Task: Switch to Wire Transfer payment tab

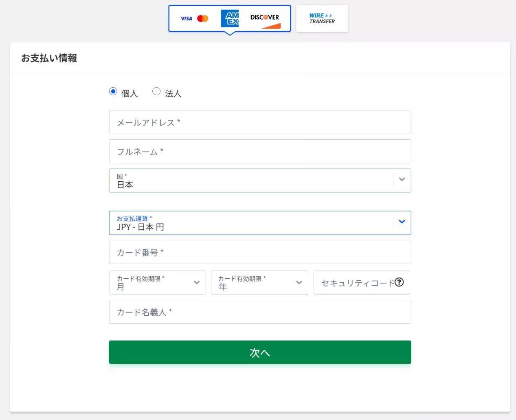Action: click(322, 18)
